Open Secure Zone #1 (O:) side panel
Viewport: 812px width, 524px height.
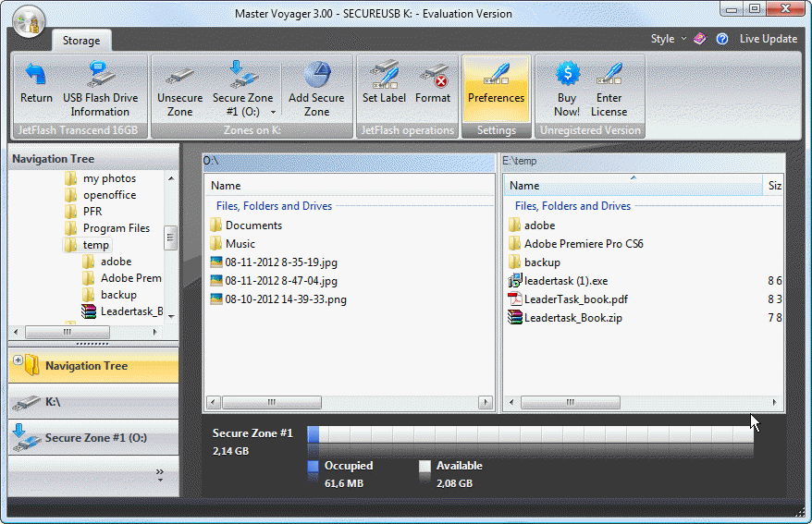[93, 438]
